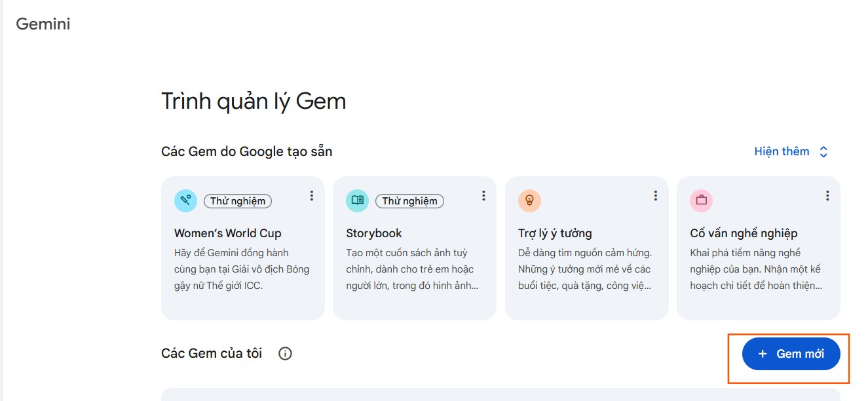Open three-dot menu on Trợ lý ý tưởng card

tap(655, 195)
